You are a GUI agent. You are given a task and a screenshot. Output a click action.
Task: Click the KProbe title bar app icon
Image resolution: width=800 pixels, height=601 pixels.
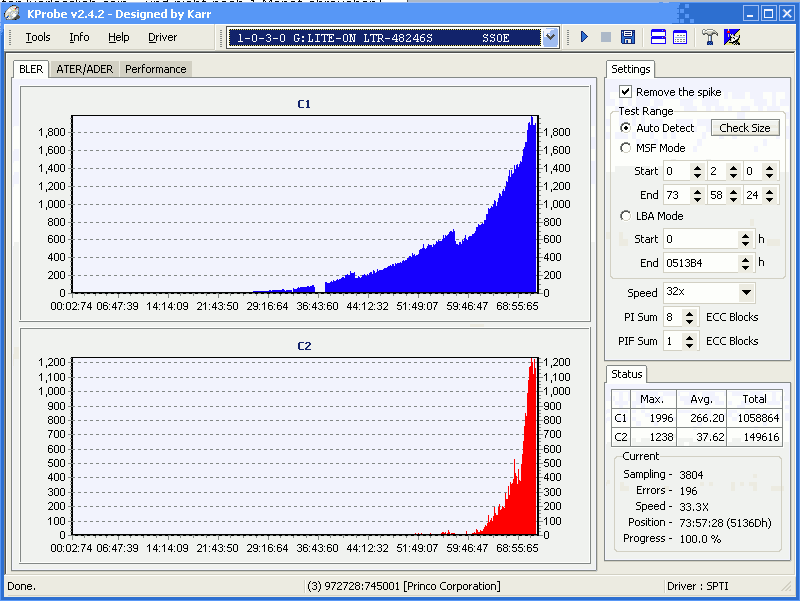pyautogui.click(x=12, y=13)
